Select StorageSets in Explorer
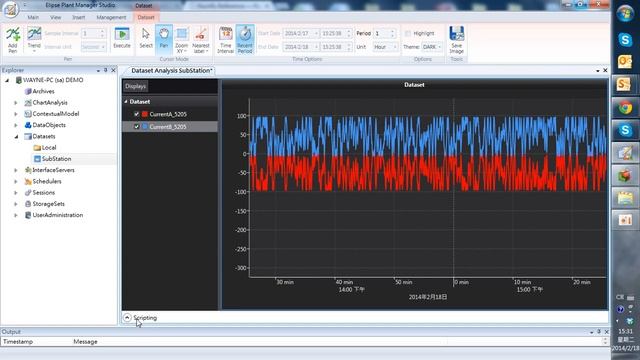This screenshot has height=360, width=640. coord(48,204)
